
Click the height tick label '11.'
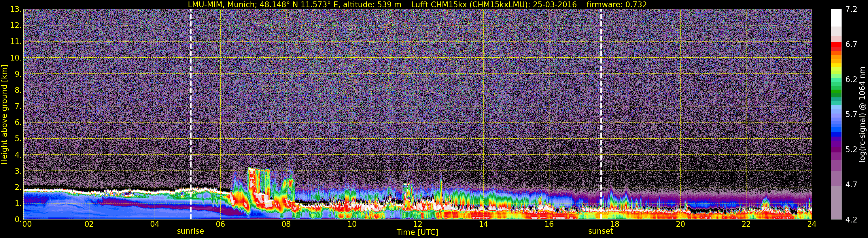tap(16, 41)
